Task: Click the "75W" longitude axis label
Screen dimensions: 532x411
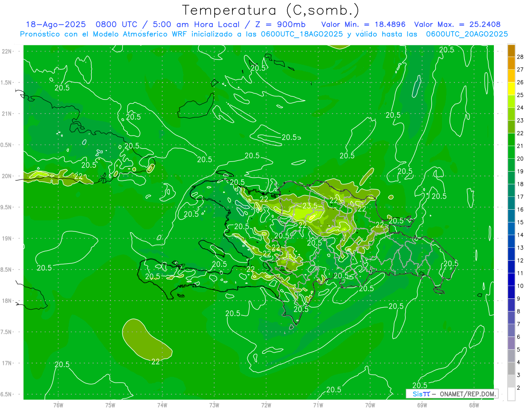Action: pyautogui.click(x=110, y=405)
